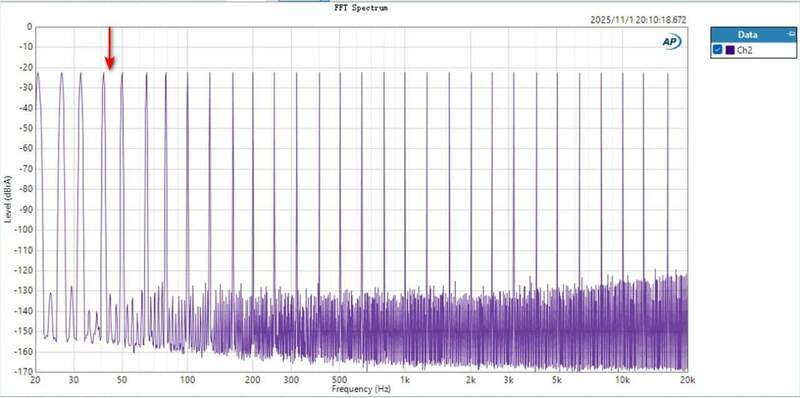Select the Ch2 label in legend
The width and height of the screenshot is (800, 398).
tap(745, 50)
